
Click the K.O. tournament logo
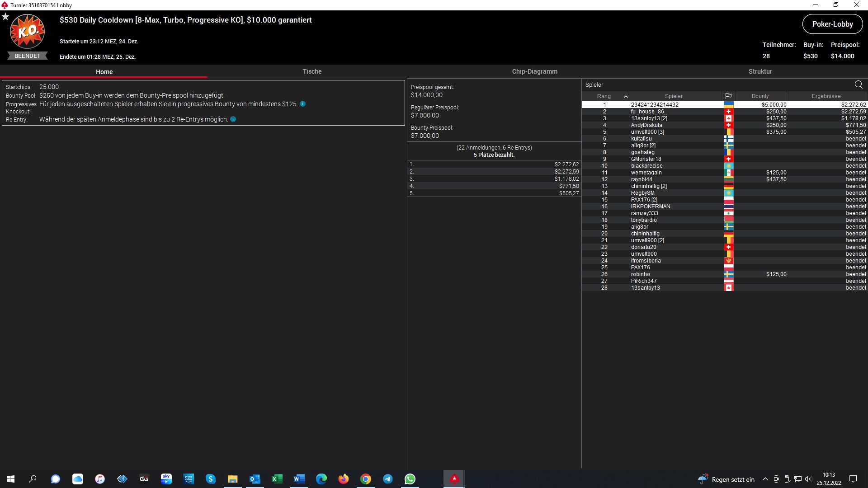(27, 32)
